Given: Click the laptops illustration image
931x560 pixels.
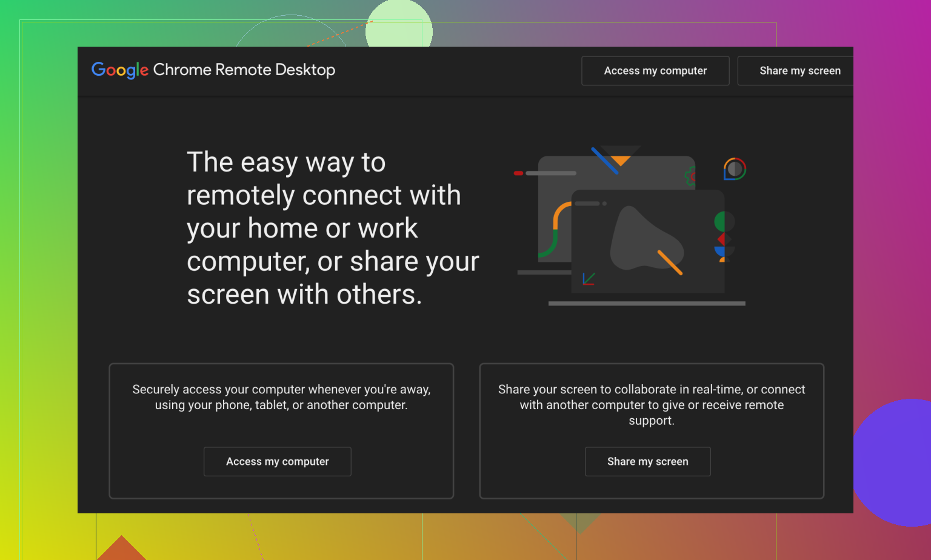Looking at the screenshot, I should click(x=631, y=225).
